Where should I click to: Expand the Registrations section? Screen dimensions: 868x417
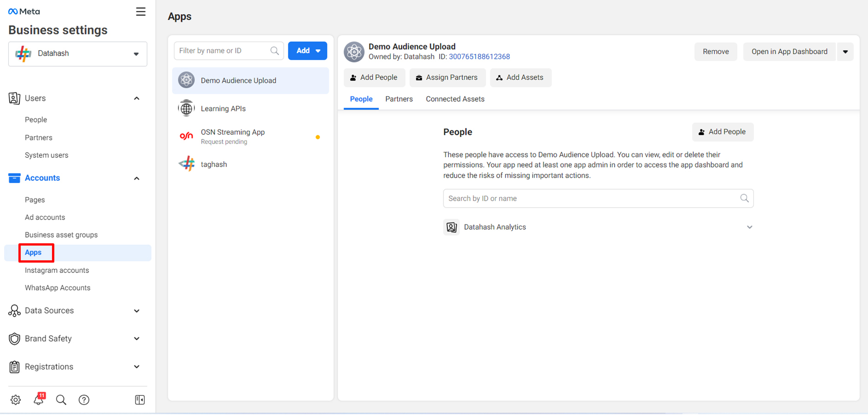(x=137, y=367)
